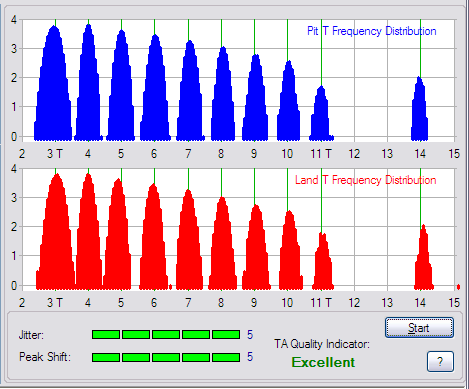Click the Start button

419,328
